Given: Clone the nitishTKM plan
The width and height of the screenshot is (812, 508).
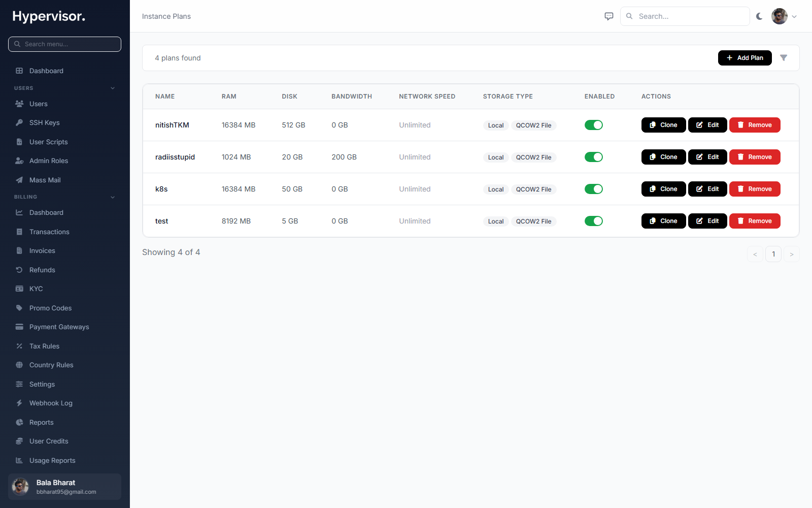Looking at the screenshot, I should pos(663,125).
